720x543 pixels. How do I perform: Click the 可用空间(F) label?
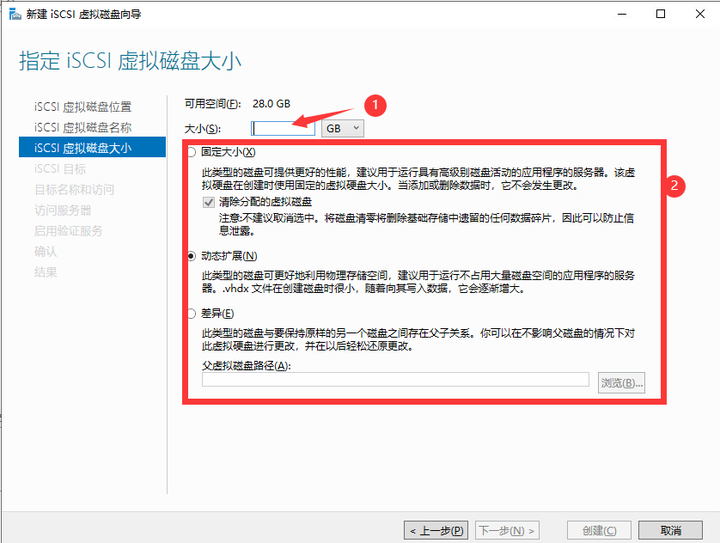click(213, 104)
